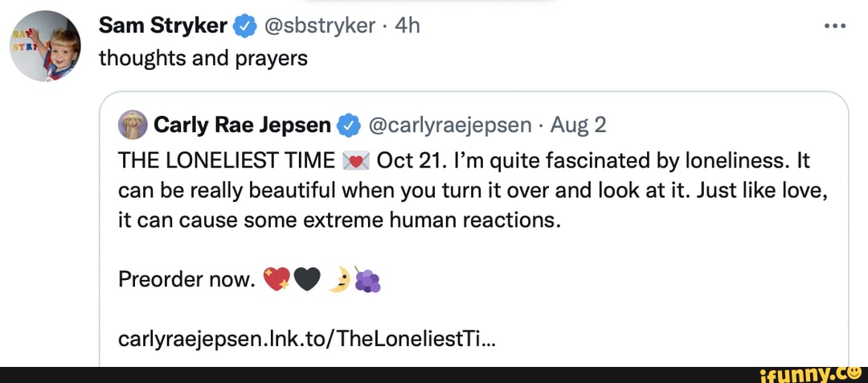
Task: Open the Sam Stryker display name link
Action: [162, 26]
